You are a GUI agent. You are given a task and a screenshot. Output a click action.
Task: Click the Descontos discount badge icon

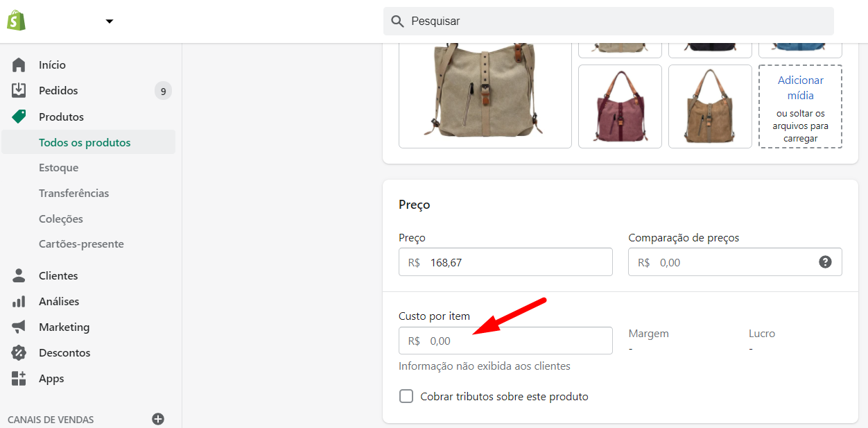pyautogui.click(x=19, y=352)
